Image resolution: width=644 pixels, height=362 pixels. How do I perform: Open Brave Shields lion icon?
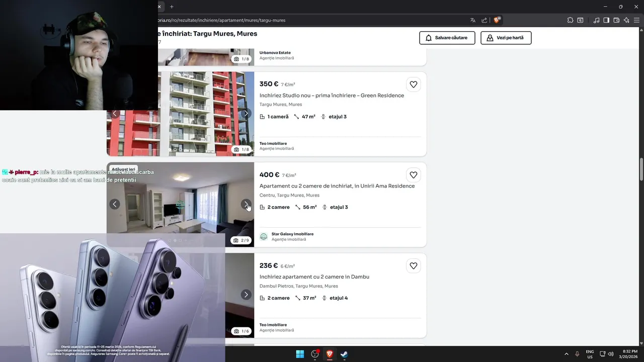497,20
